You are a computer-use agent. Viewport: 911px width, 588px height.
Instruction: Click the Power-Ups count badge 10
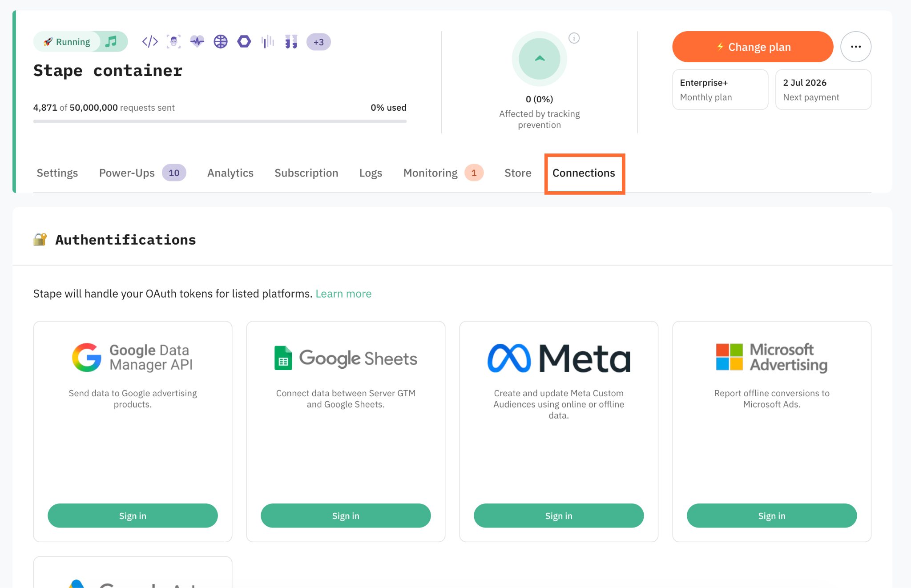pyautogui.click(x=174, y=173)
